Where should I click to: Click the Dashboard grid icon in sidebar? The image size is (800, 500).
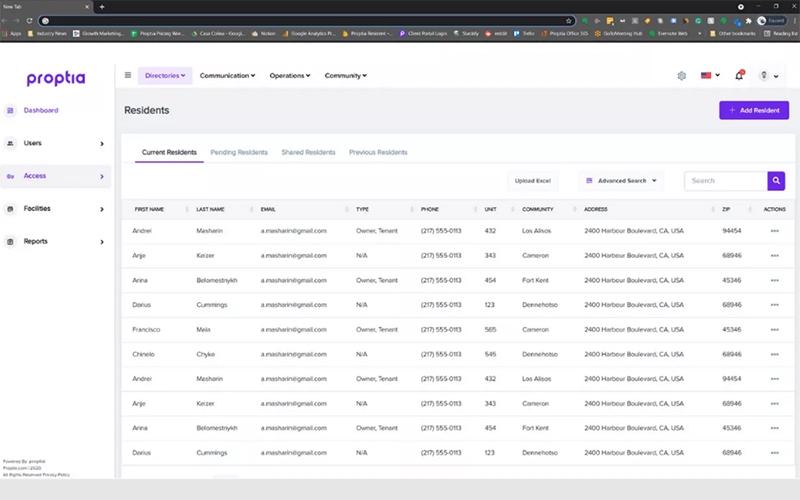(10, 110)
